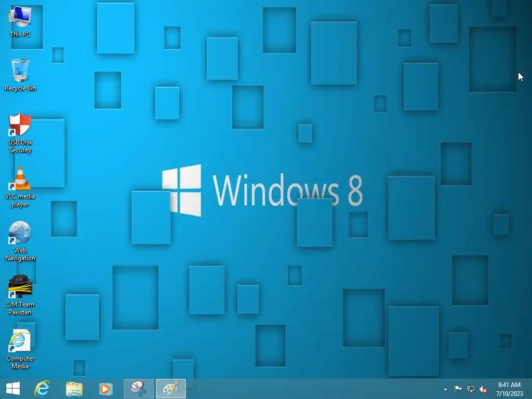This screenshot has height=399, width=532.
Task: Open Windows Media Player taskbar icon
Action: point(105,389)
